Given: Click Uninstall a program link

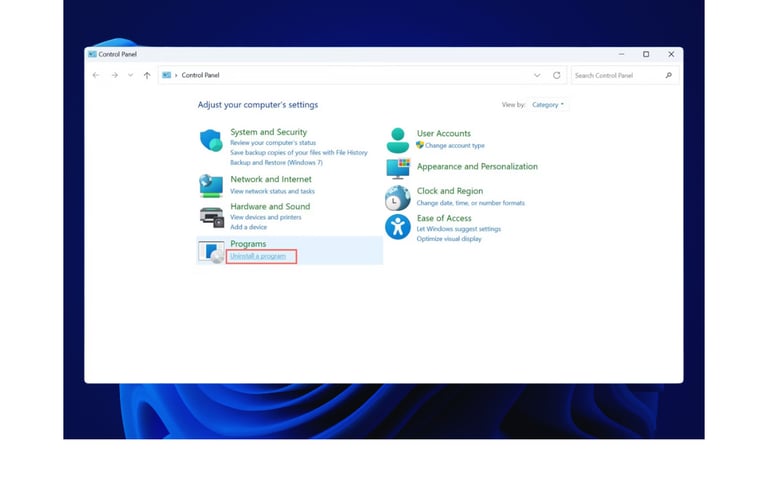Looking at the screenshot, I should pos(258,256).
